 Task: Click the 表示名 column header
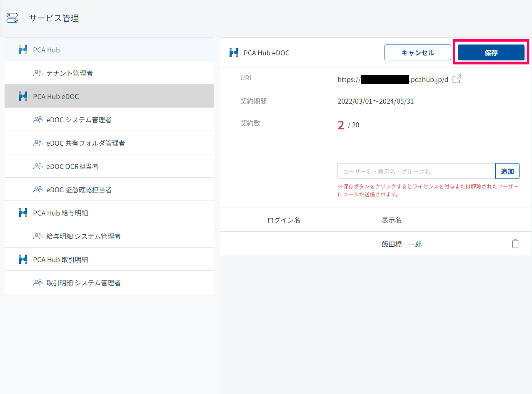tap(391, 220)
